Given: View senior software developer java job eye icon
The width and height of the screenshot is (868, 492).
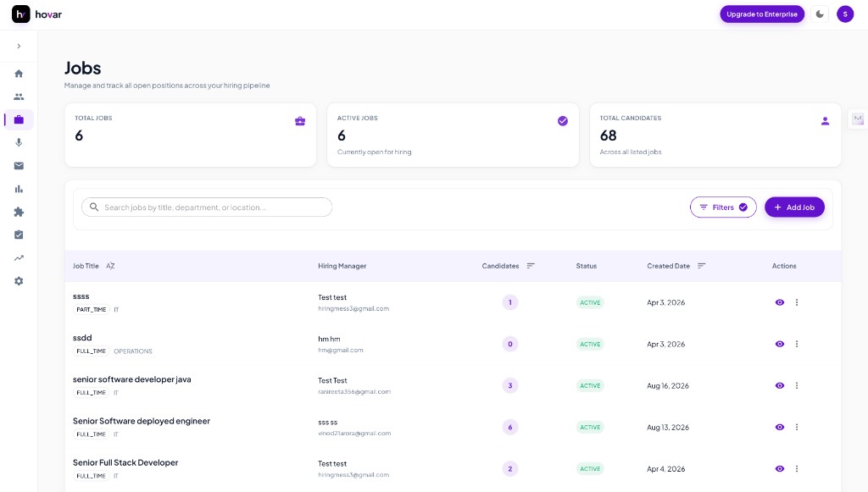Looking at the screenshot, I should (780, 386).
